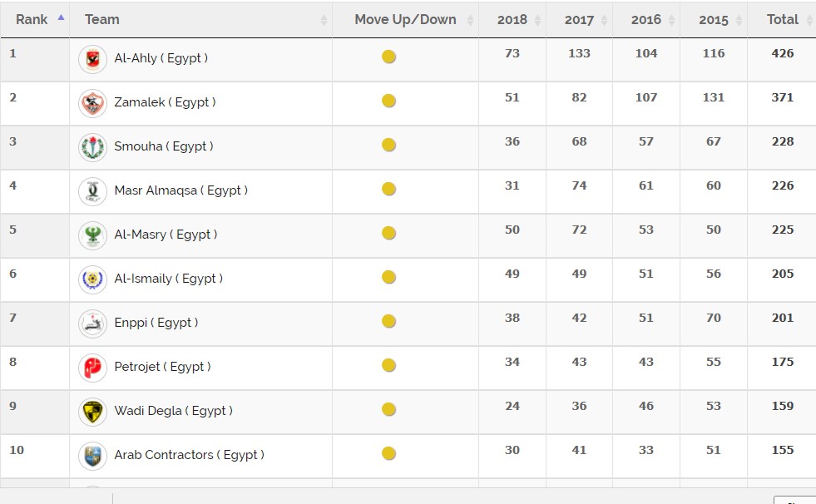Click the Al-Ahly club logo

[92, 59]
